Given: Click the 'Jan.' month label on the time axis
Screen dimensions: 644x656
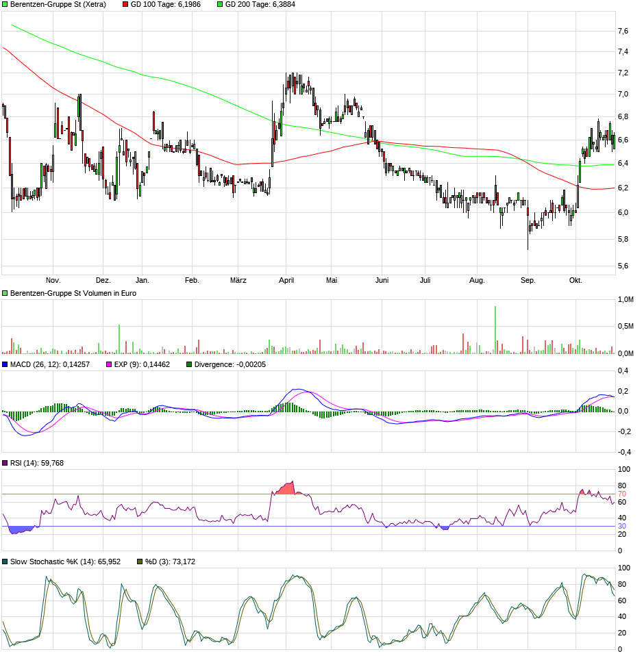Looking at the screenshot, I should (143, 280).
